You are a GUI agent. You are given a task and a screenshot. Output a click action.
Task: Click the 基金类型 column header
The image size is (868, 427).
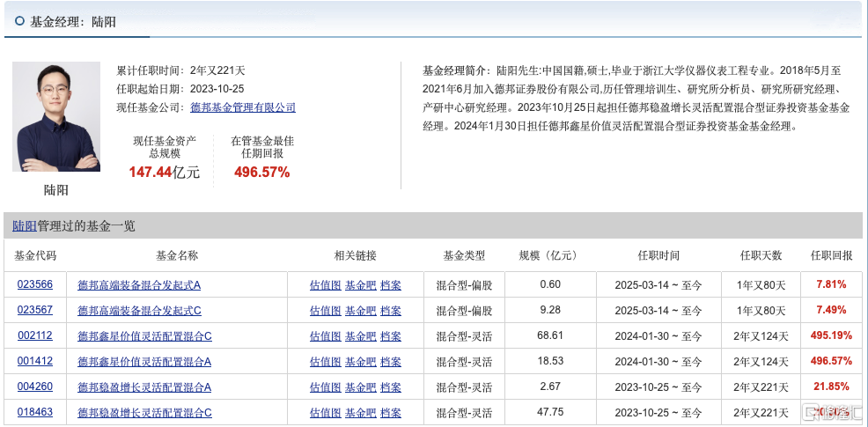coord(464,255)
